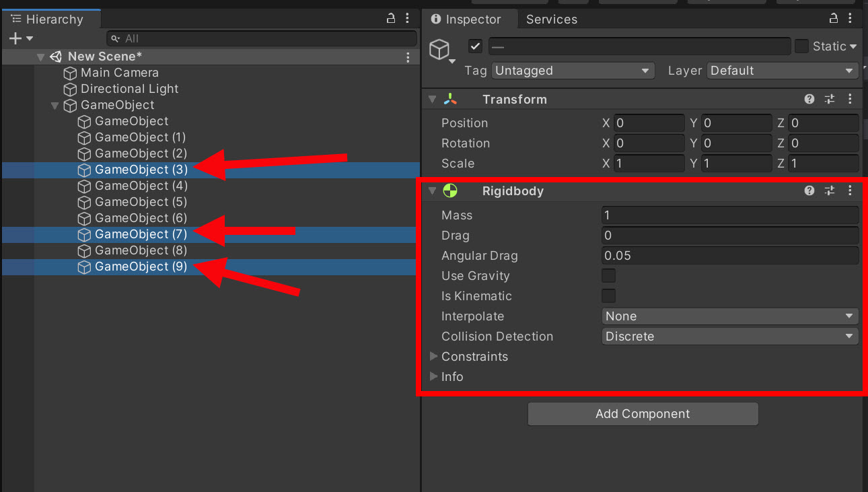Select GameObject (8) in Hierarchy
The width and height of the screenshot is (868, 492).
click(141, 250)
